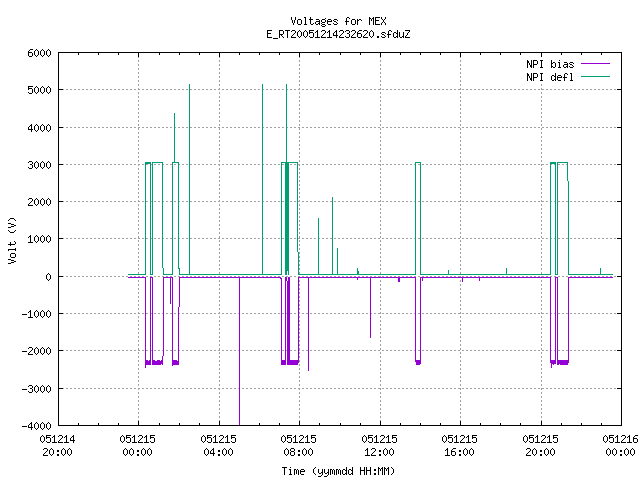This screenshot has height=480, width=640.
Task: Click the 'NPI bias' legend label
Action: (550, 64)
